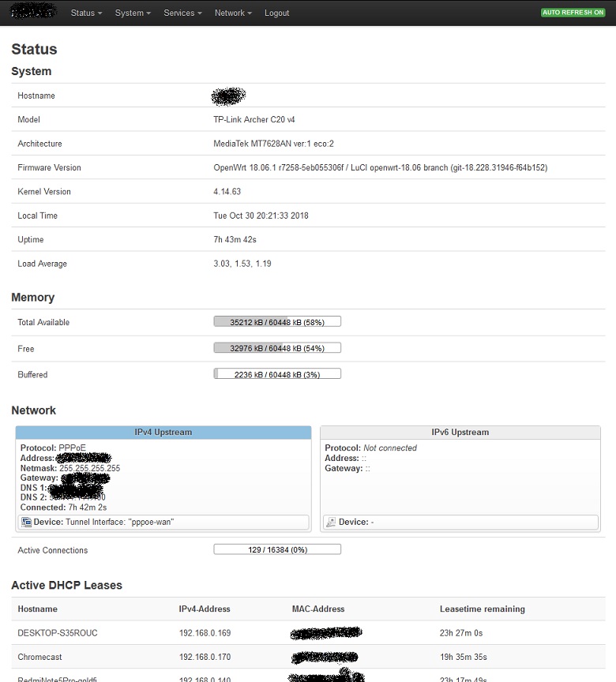Viewport: 616px width, 682px height.
Task: Click Protocol: PPPoE in IPv4 box
Action: click(53, 448)
